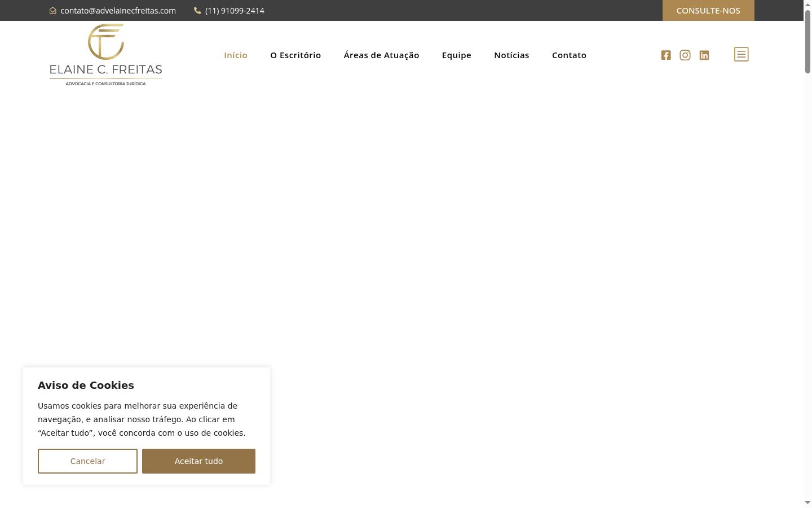Dismiss cookies with the Cancelar button
Image resolution: width=812 pixels, height=508 pixels.
[87, 461]
